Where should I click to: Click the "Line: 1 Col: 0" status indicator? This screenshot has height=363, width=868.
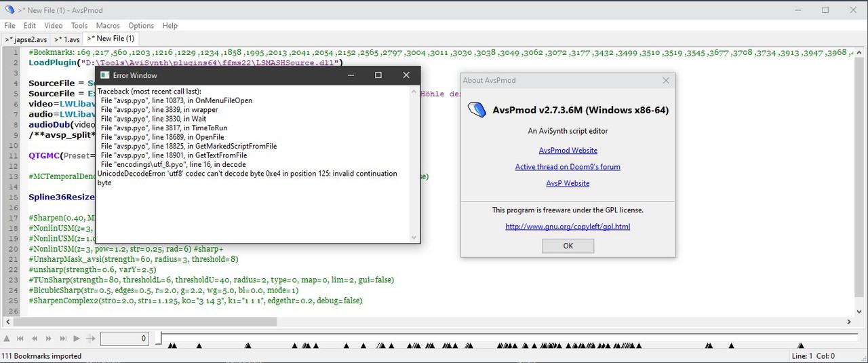(813, 356)
